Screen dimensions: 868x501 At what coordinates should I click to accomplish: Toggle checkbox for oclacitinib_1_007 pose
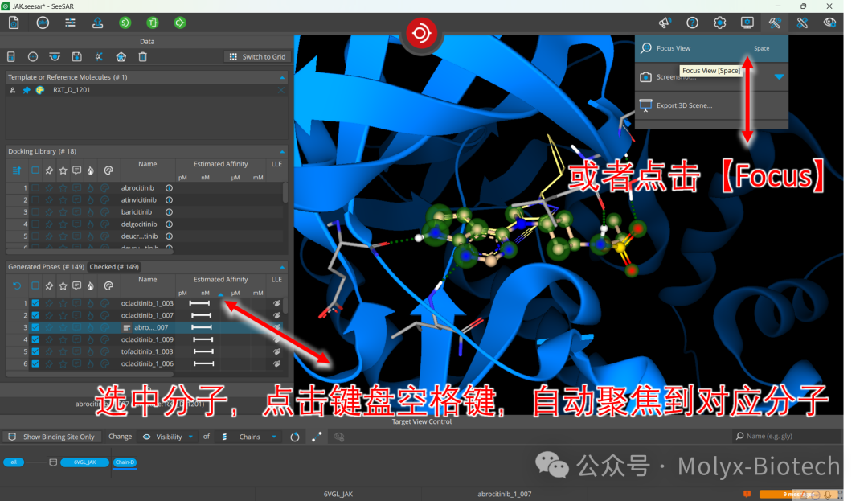tap(35, 315)
